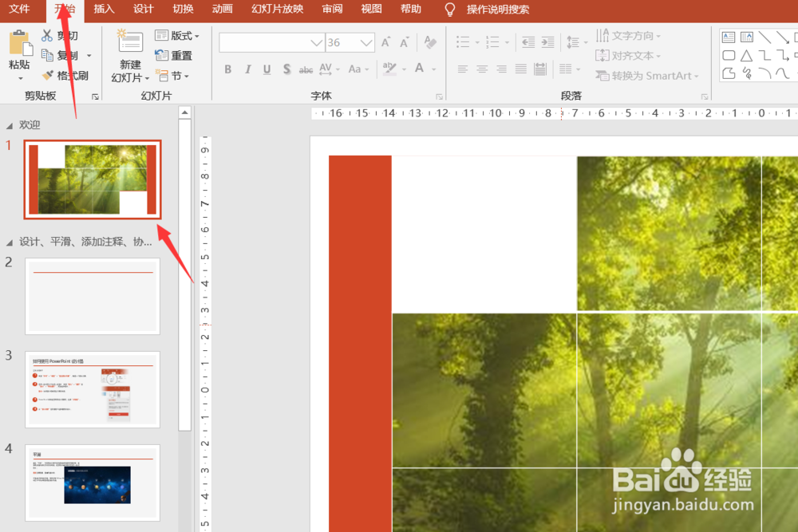798x532 pixels.
Task: Collapse the 设计、平滑 section
Action: pos(9,242)
